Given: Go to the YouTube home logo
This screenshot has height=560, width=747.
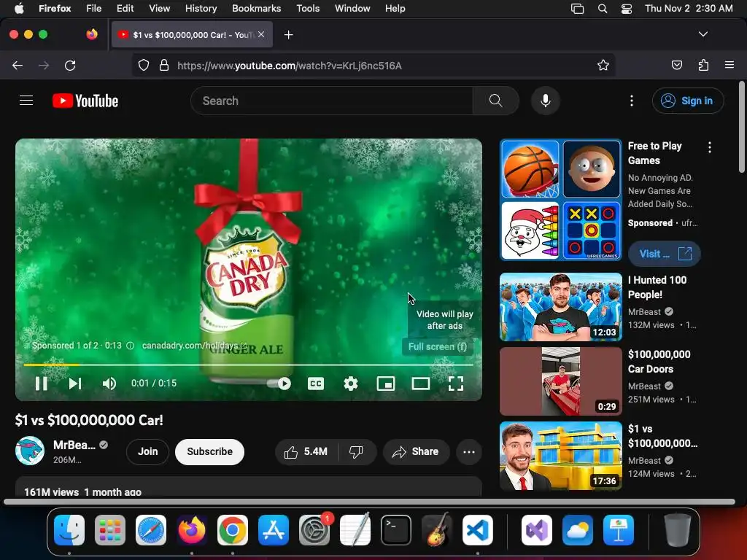Looking at the screenshot, I should point(85,101).
